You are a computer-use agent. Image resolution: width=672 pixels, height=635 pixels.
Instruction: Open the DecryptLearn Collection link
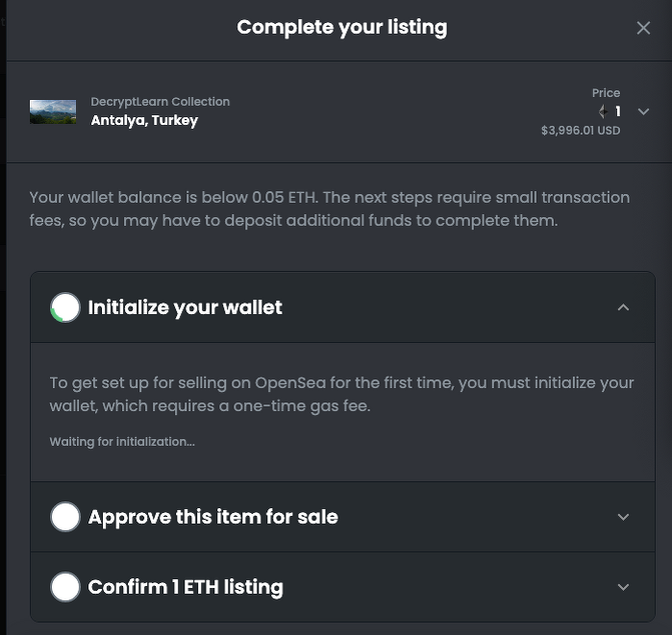(161, 101)
